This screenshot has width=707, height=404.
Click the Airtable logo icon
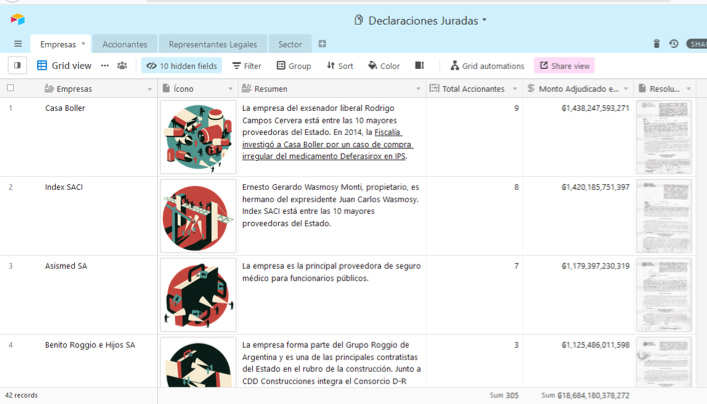click(17, 19)
